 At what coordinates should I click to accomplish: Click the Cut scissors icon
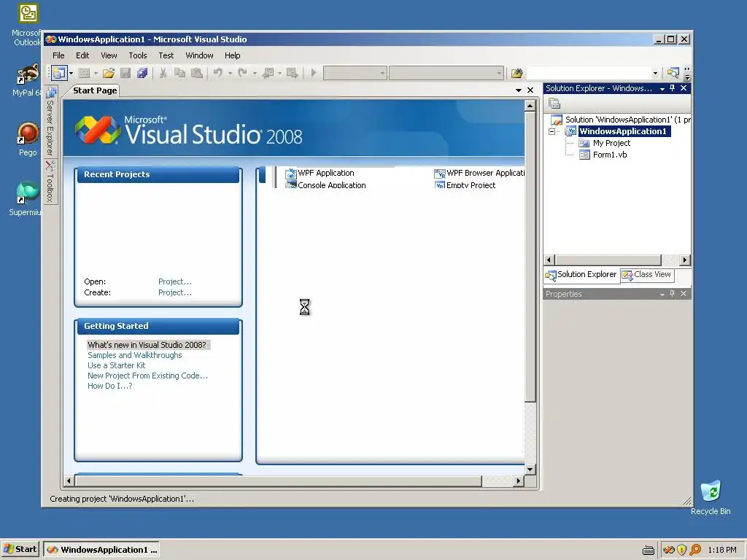point(163,73)
